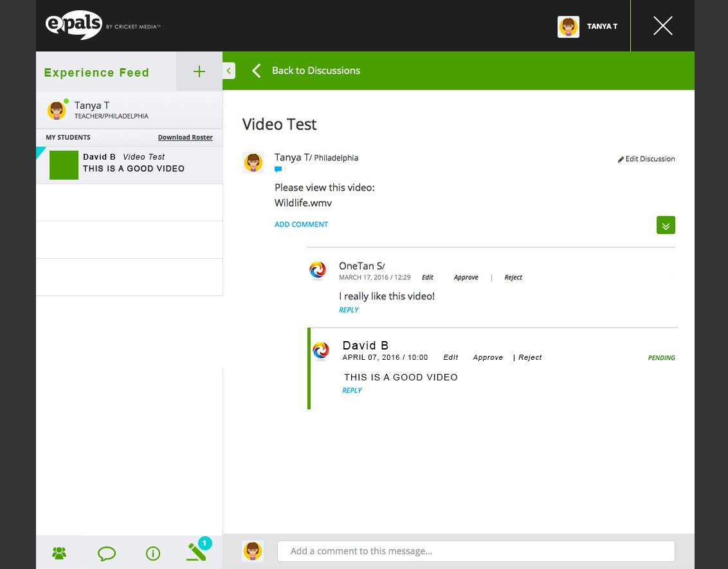The image size is (728, 569).
Task: Approve David B pending comment
Action: [488, 357]
